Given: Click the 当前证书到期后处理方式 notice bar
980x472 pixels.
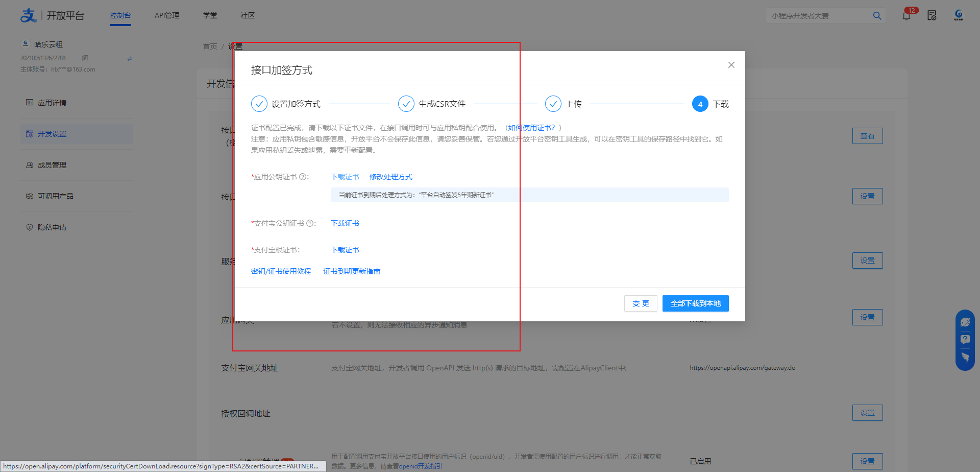Looking at the screenshot, I should [530, 195].
